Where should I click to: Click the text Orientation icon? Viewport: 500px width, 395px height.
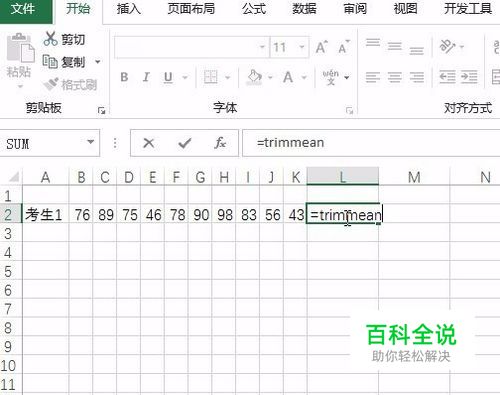tap(447, 46)
